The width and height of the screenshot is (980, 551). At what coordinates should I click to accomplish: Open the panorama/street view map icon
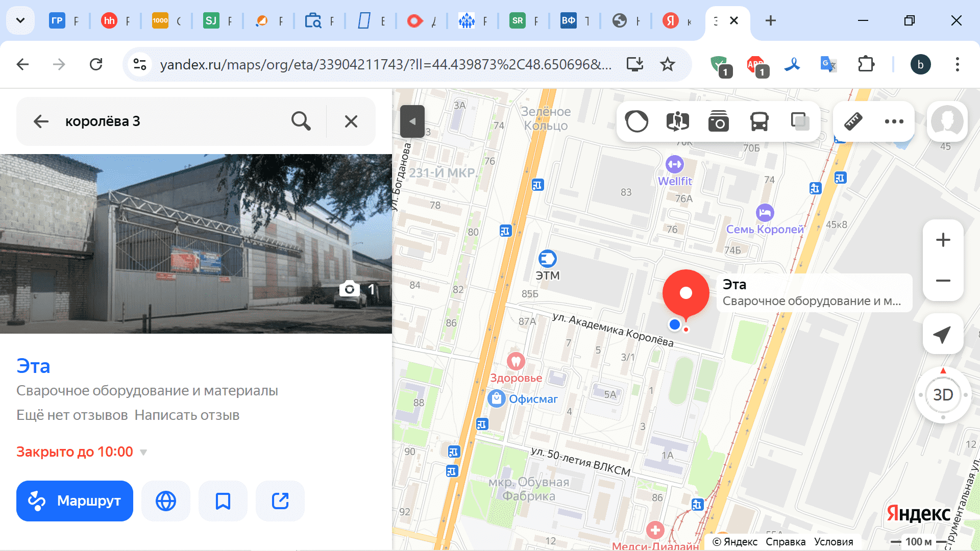pyautogui.click(x=677, y=121)
